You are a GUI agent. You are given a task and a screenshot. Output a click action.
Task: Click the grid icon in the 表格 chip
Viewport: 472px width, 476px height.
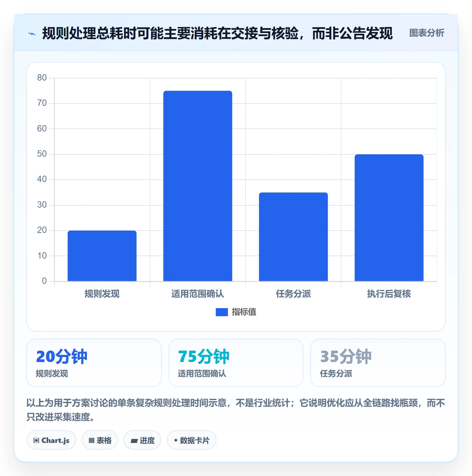[91, 441]
